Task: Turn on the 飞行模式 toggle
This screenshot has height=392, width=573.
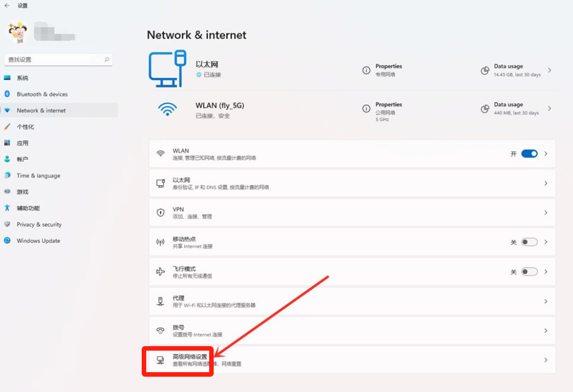Action: pos(529,271)
